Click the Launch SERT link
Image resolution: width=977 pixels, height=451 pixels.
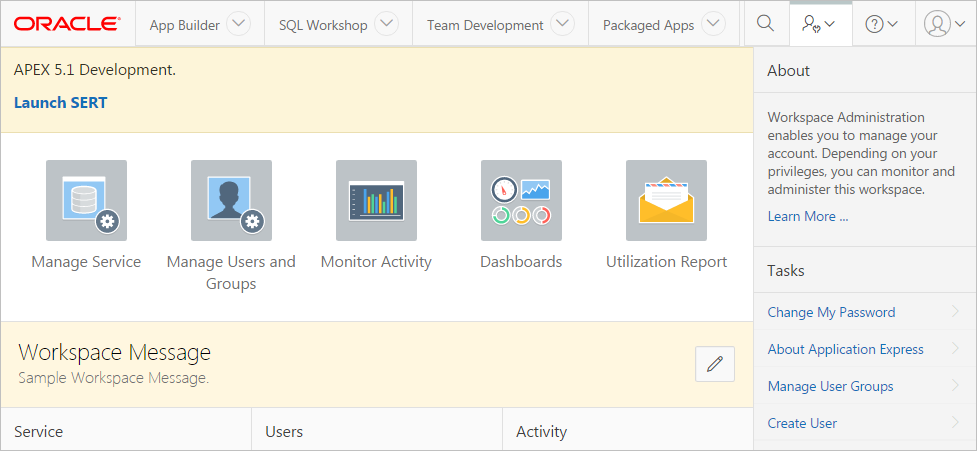coord(60,102)
